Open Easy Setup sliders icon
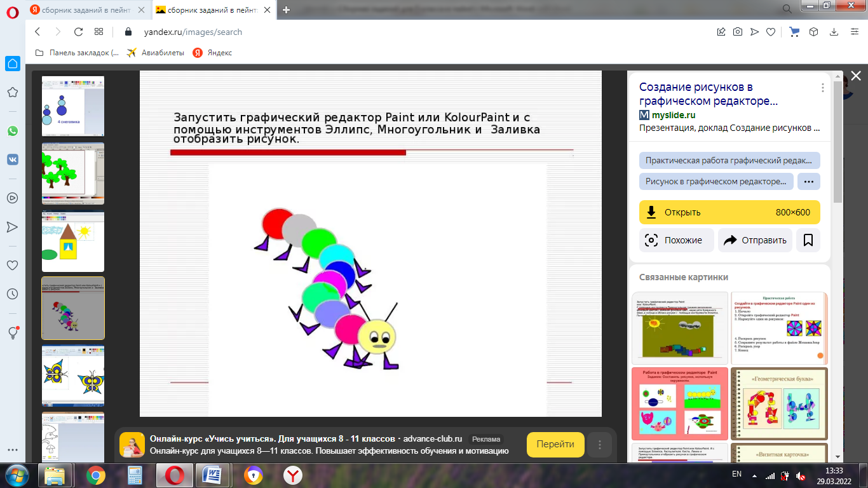Image resolution: width=868 pixels, height=488 pixels. [853, 32]
